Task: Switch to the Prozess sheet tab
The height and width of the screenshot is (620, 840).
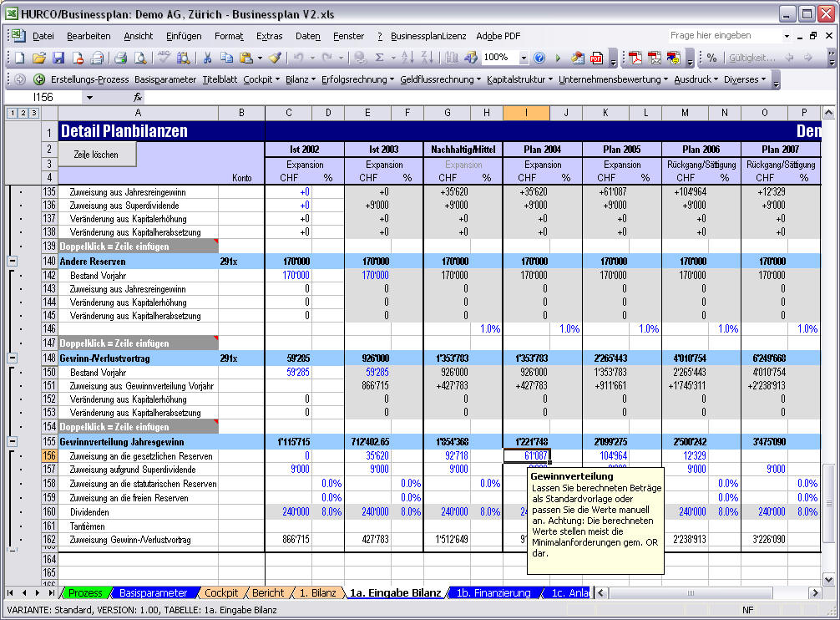Action: click(x=85, y=592)
